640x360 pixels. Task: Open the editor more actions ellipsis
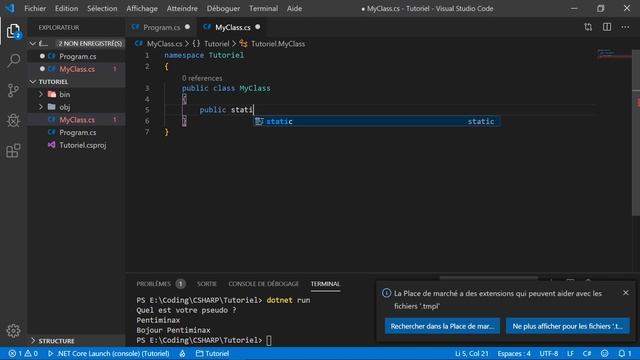tap(625, 27)
